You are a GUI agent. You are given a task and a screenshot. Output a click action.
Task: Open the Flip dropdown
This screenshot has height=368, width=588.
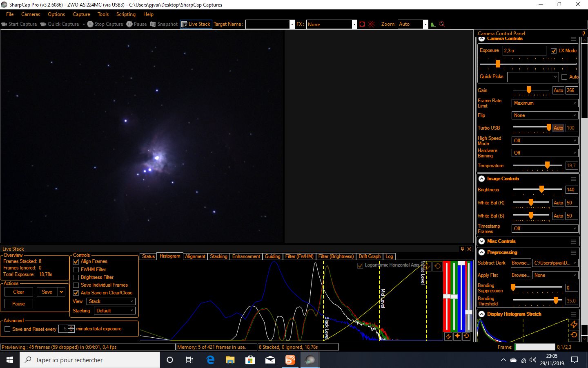point(545,115)
